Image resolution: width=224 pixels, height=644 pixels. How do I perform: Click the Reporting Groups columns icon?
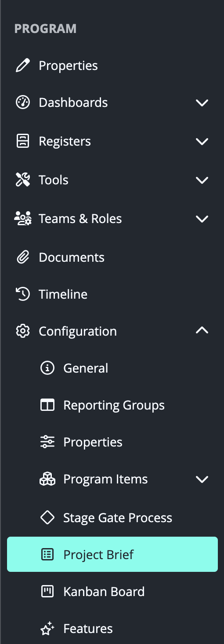click(x=47, y=405)
